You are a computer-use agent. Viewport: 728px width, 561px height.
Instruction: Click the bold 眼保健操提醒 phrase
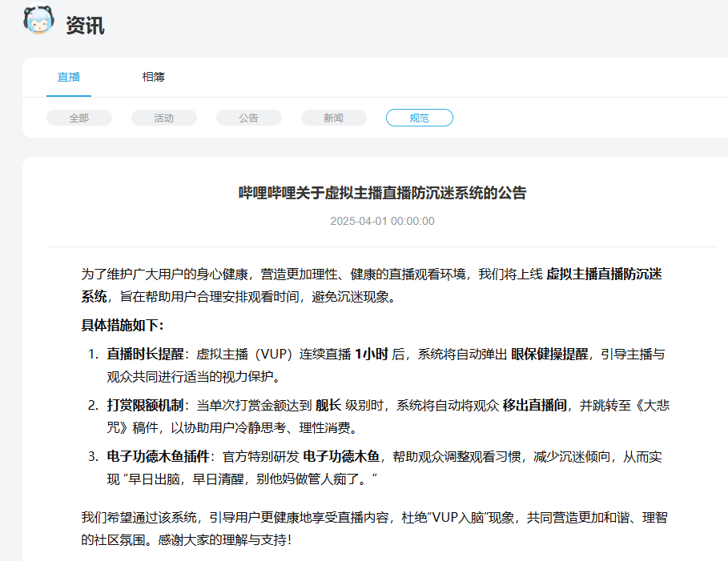[x=549, y=354]
